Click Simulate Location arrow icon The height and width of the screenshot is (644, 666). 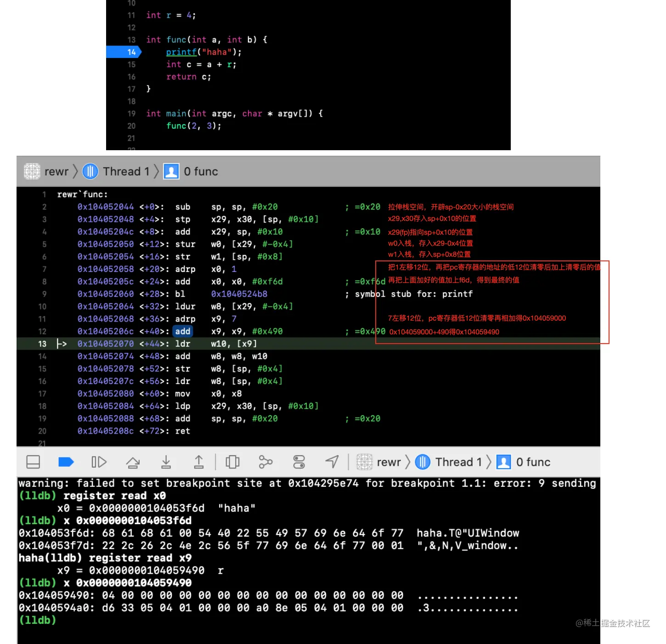tap(332, 462)
